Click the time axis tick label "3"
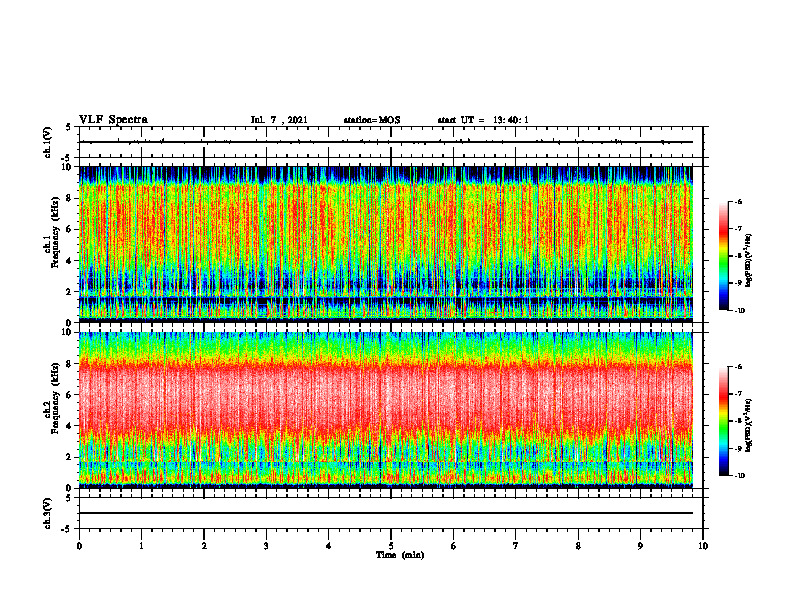 click(266, 546)
